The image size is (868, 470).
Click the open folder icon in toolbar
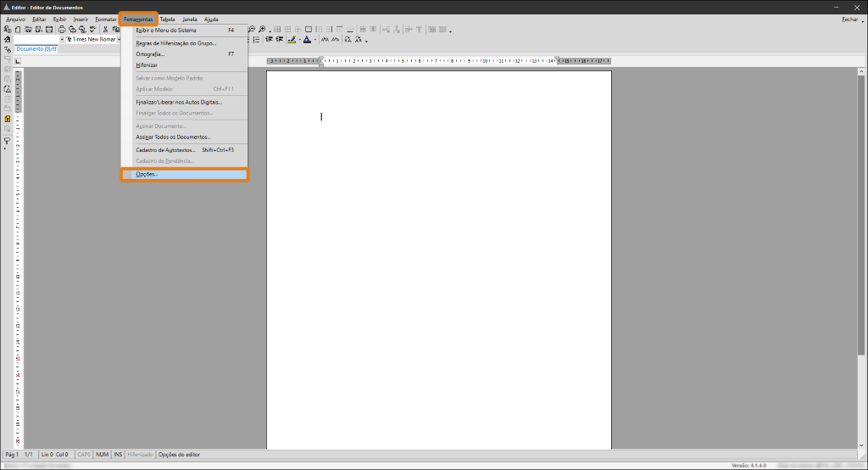tap(28, 30)
